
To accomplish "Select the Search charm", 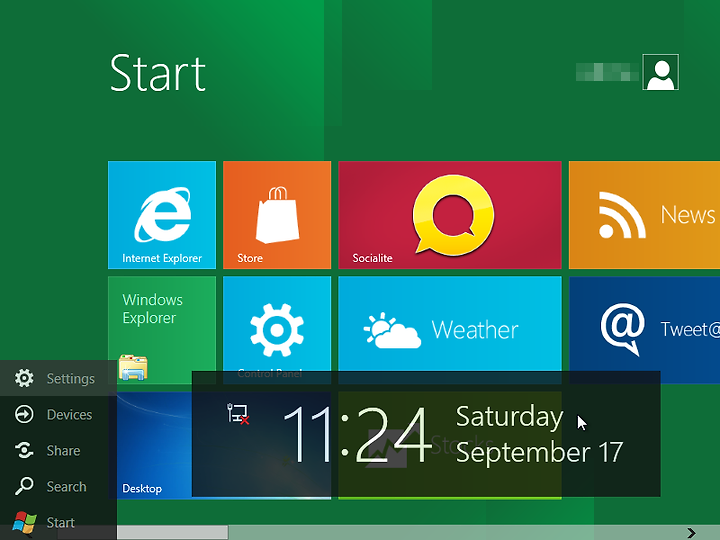I will click(x=58, y=486).
